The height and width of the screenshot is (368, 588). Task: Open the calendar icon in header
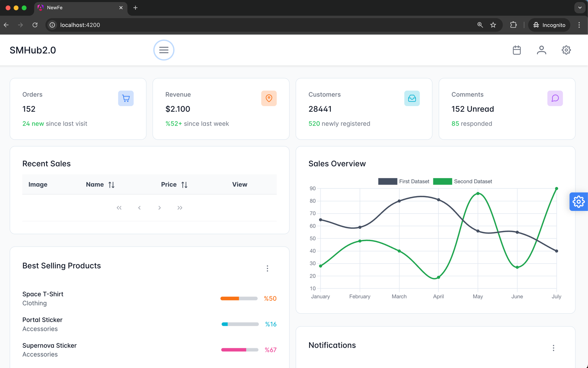tap(517, 50)
